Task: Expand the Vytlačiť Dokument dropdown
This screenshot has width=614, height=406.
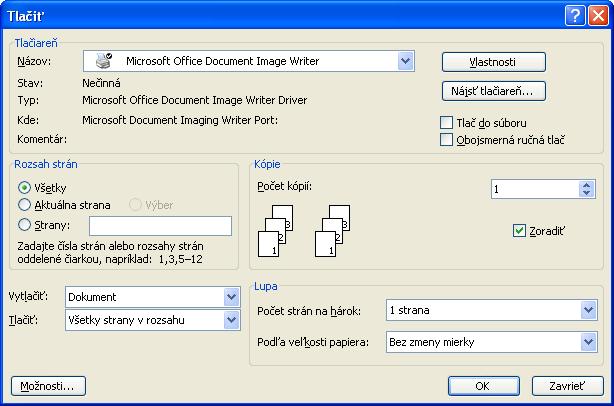Action: pos(232,297)
